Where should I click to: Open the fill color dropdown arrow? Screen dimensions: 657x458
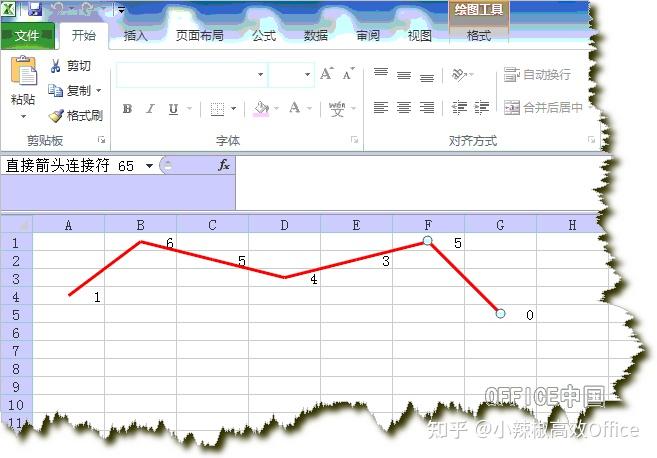pos(276,109)
